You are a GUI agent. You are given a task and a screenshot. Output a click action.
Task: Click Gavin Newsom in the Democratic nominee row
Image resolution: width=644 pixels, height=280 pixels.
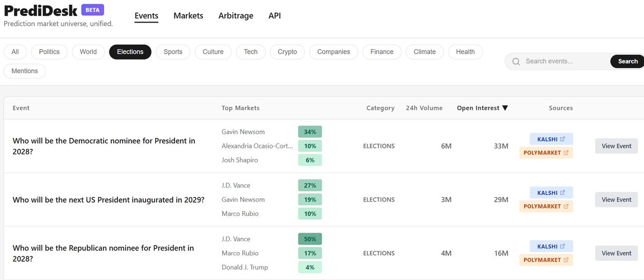coord(243,132)
